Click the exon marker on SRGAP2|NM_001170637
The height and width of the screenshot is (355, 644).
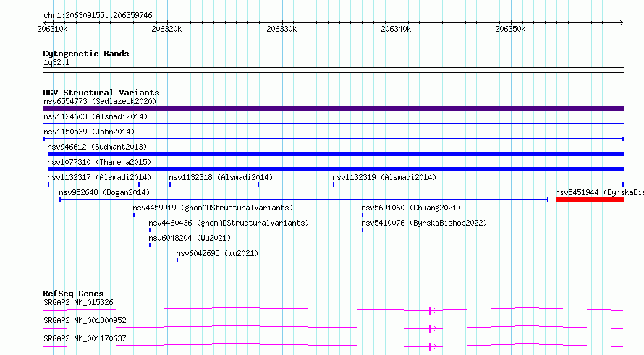pos(430,347)
